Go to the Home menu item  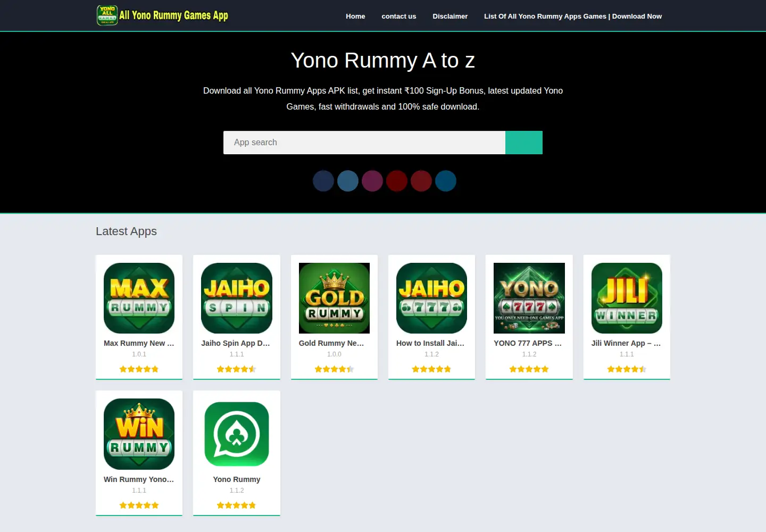[x=355, y=16]
